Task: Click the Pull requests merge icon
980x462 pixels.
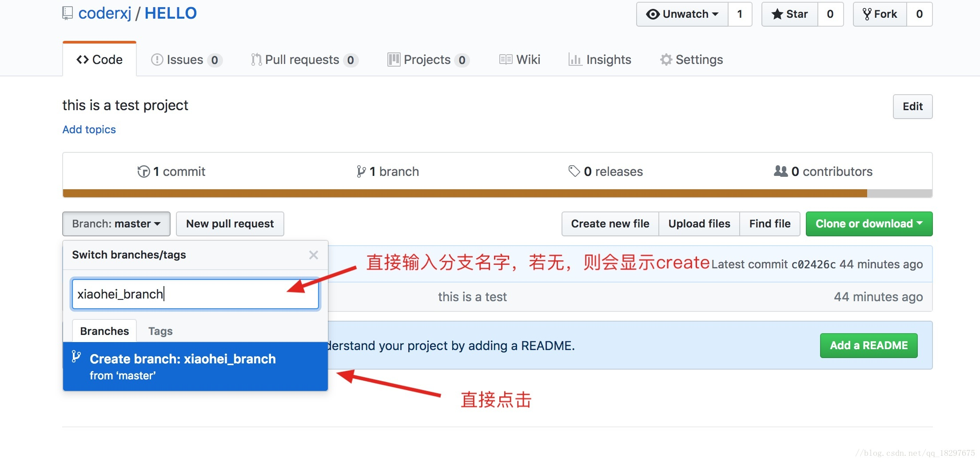Action: (256, 60)
